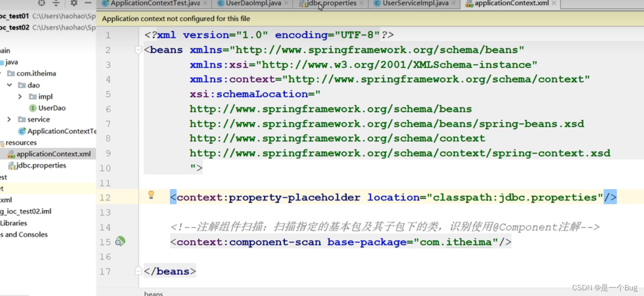Click the xmlns:context attribute on line 4

coord(390,79)
